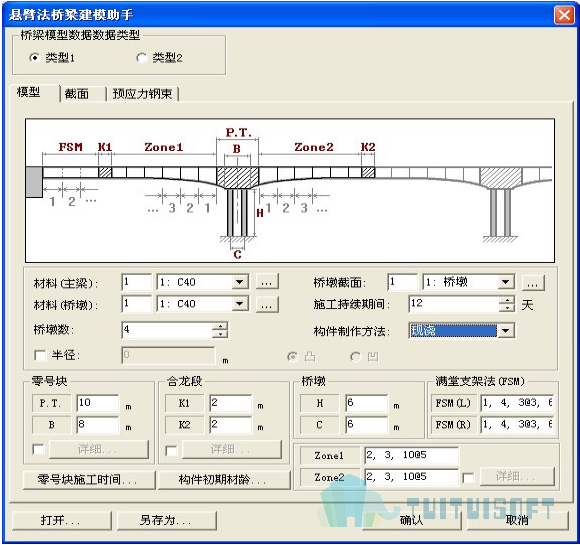
Task: Click the B length field in 零号块
Action: (98, 424)
